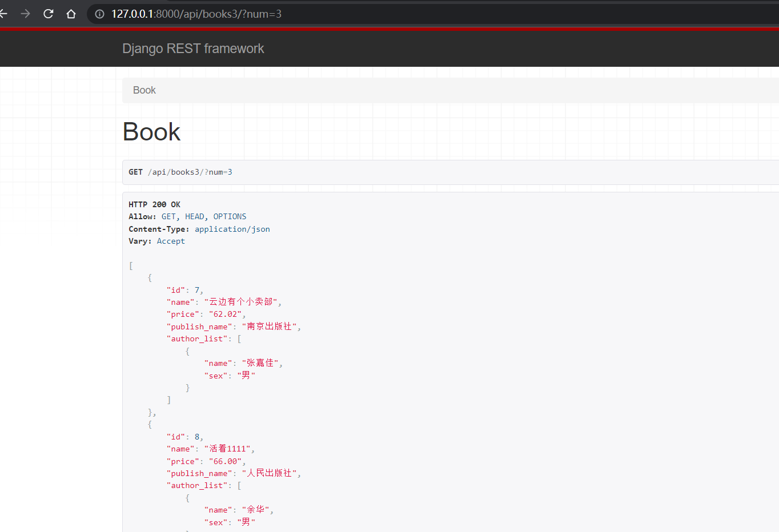
Task: Click the "sex": "男" line under 张嘉佳
Action: coord(230,375)
